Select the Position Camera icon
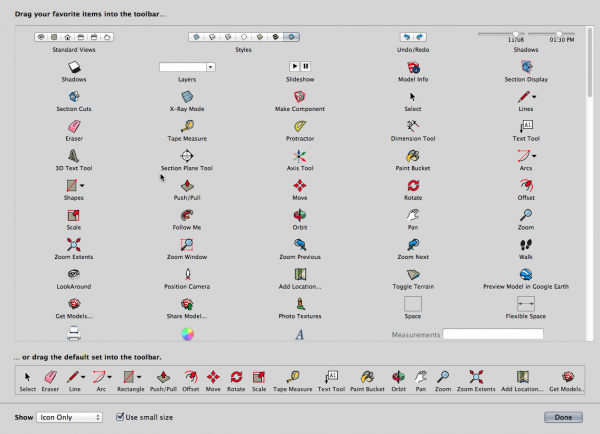600x434 pixels. [188, 274]
